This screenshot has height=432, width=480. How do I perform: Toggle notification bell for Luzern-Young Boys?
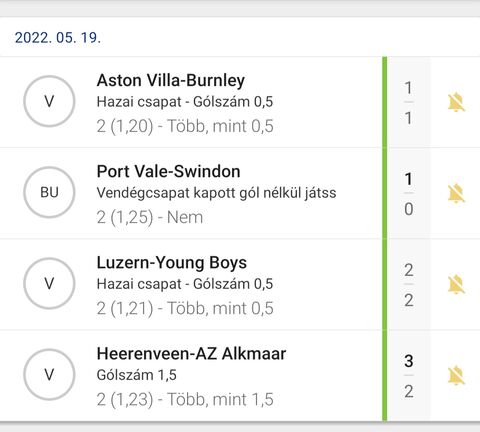coord(456,284)
